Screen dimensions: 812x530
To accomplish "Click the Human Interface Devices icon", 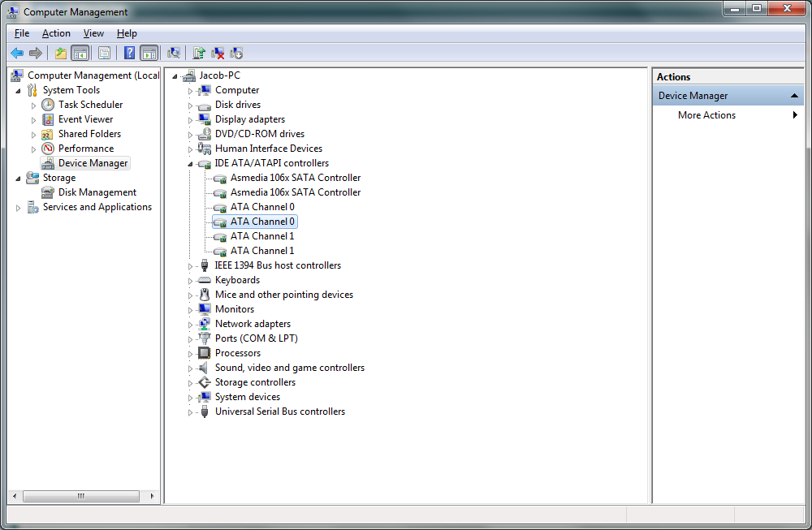I will click(205, 149).
